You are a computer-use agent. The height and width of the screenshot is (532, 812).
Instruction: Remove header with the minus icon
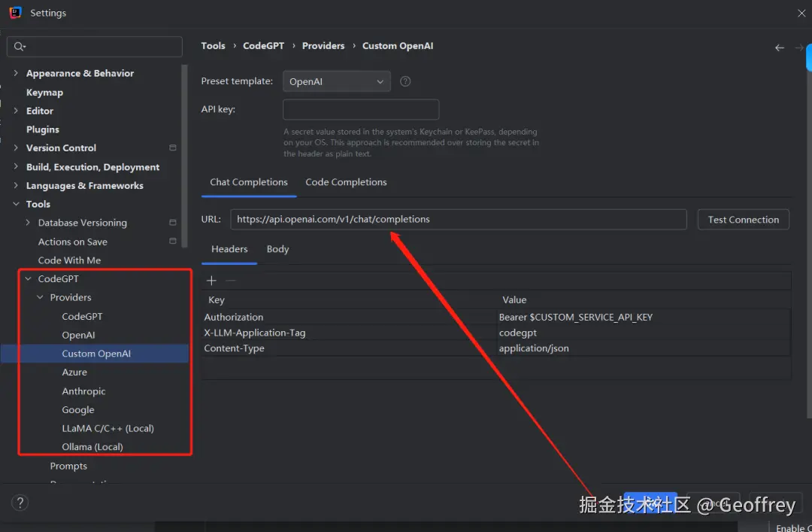(231, 281)
